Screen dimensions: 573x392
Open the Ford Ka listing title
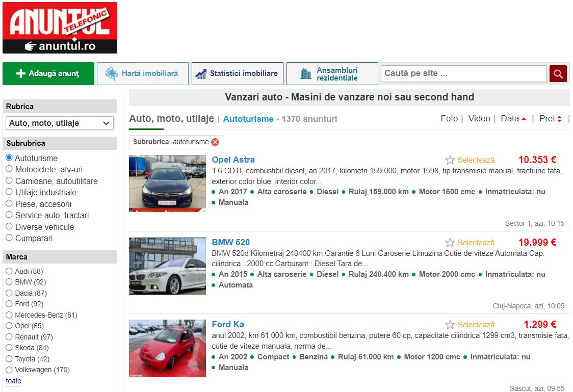(x=228, y=324)
